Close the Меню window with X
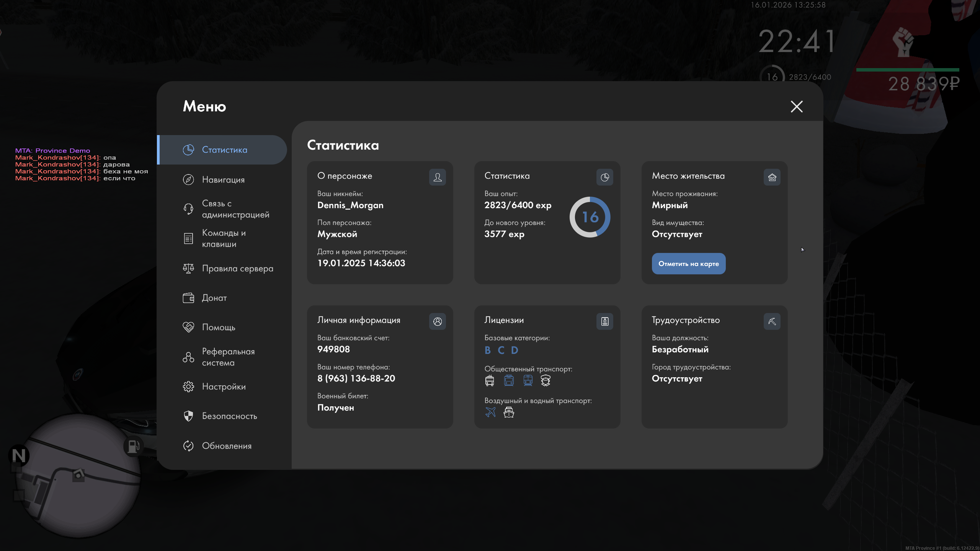Screen dimensions: 980x551 click(x=797, y=106)
